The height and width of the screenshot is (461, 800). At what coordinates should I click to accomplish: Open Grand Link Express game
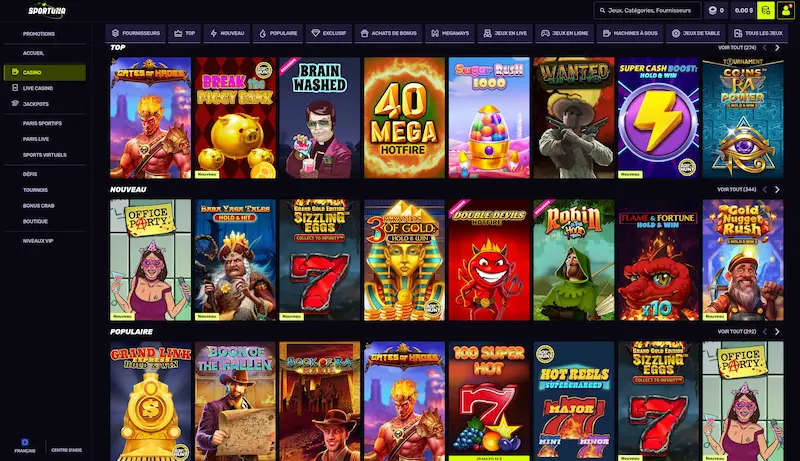pyautogui.click(x=151, y=401)
